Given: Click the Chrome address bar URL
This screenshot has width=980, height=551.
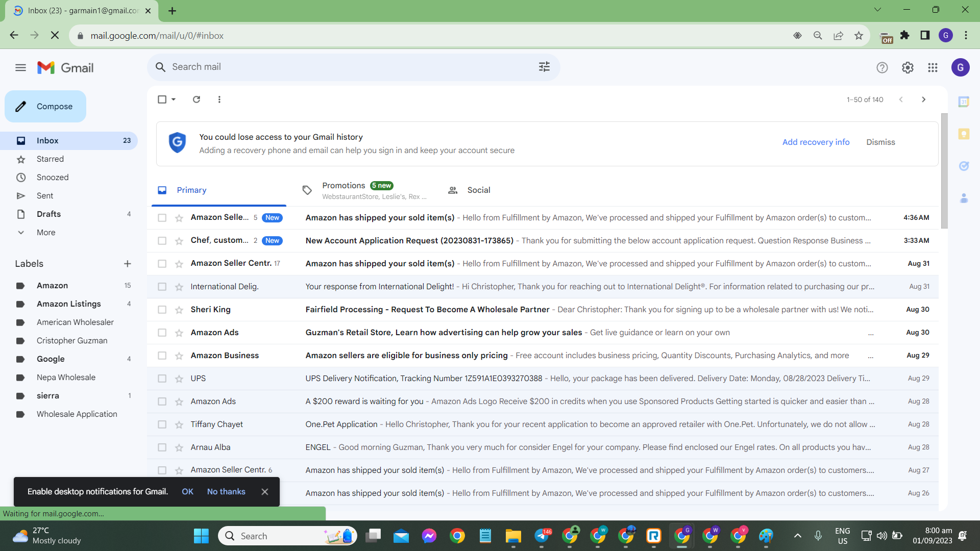Looking at the screenshot, I should [157, 36].
